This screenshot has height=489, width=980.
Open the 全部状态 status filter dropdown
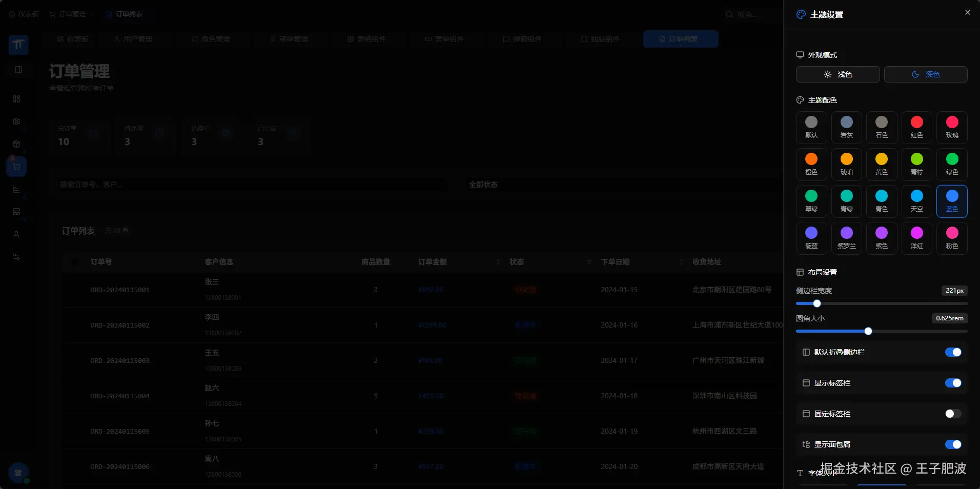623,185
